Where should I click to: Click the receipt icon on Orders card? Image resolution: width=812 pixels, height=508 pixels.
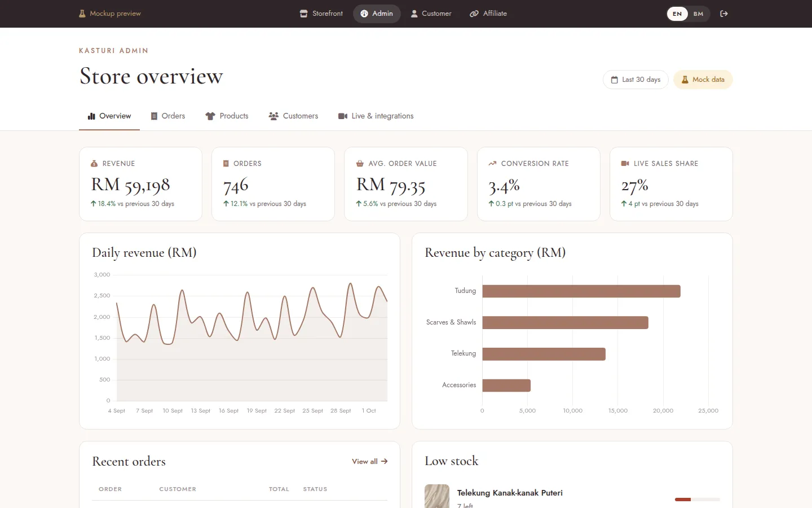pyautogui.click(x=226, y=164)
